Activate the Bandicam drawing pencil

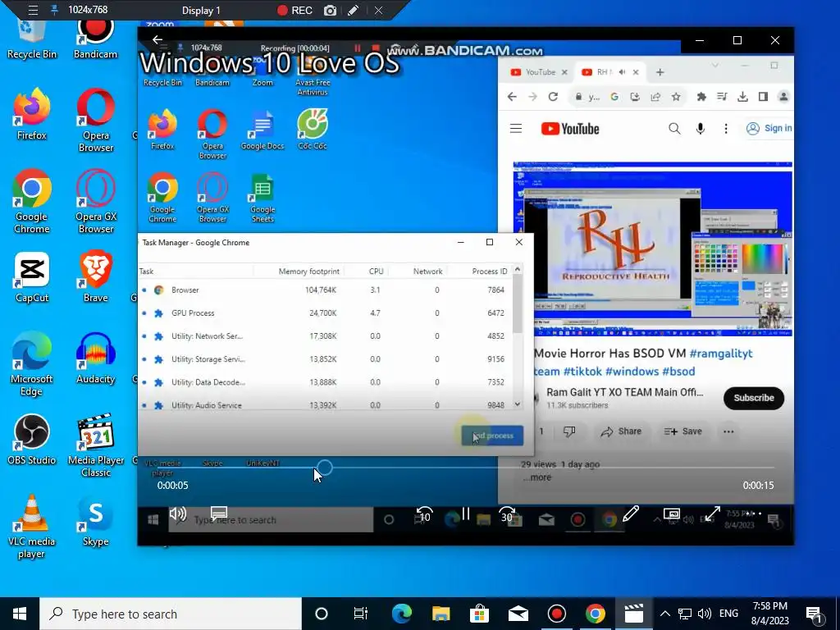click(x=353, y=10)
